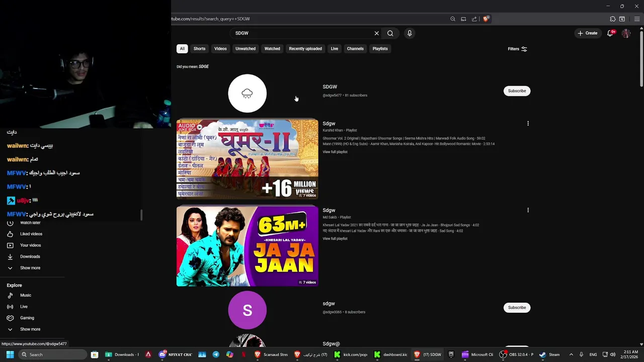This screenshot has width=644, height=362.
Task: Clear the SDGW search query with the X
Action: click(x=376, y=33)
